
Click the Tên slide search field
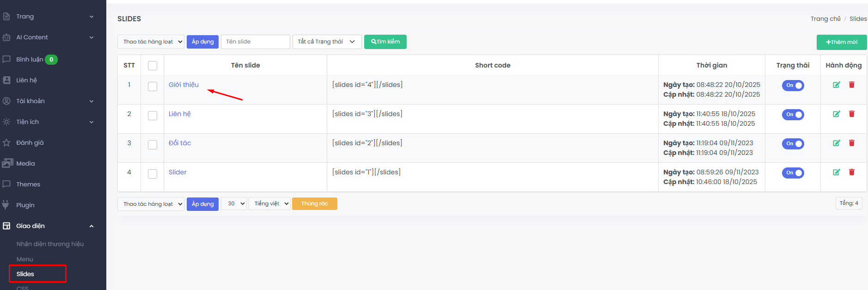pyautogui.click(x=255, y=42)
